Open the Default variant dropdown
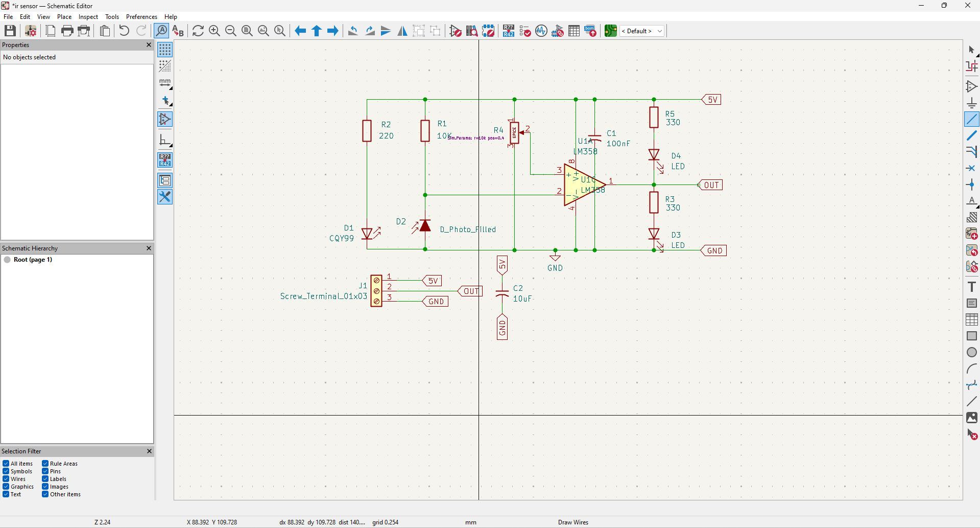980x528 pixels. (642, 31)
